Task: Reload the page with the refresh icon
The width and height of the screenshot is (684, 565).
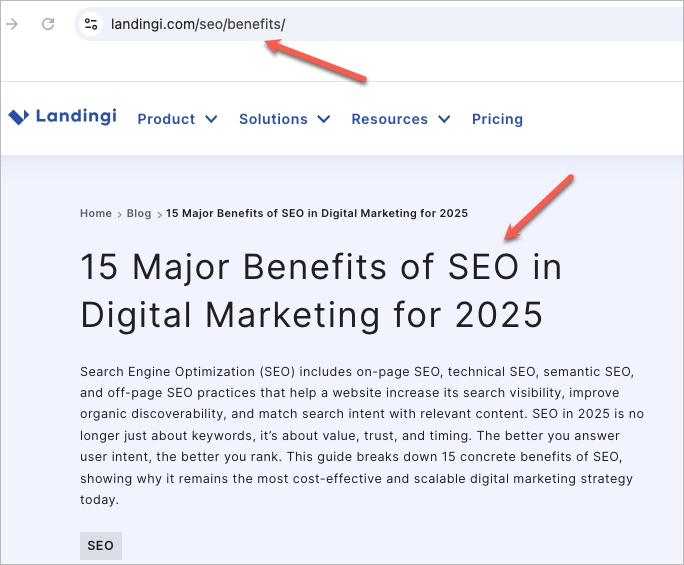Action: point(47,24)
